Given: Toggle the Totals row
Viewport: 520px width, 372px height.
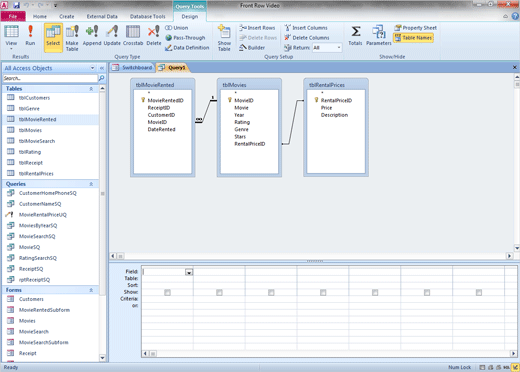Looking at the screenshot, I should tap(355, 36).
